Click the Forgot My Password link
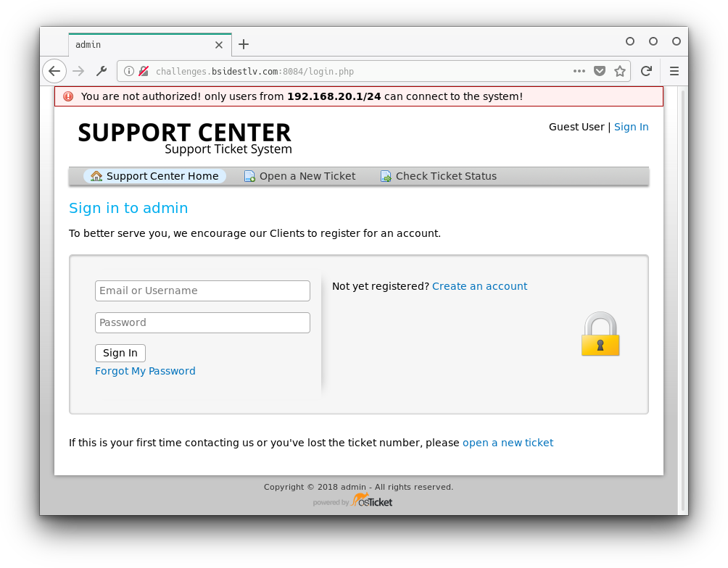This screenshot has width=728, height=568. point(145,371)
